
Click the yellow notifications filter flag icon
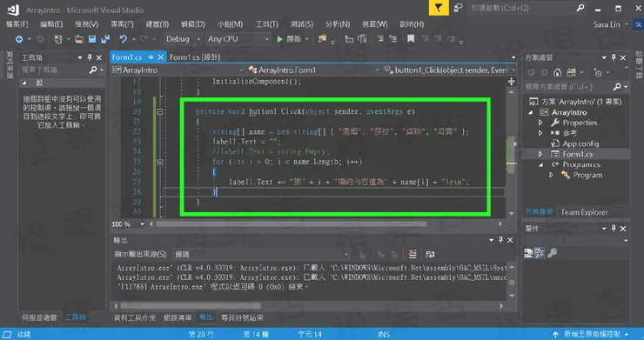coord(439,8)
